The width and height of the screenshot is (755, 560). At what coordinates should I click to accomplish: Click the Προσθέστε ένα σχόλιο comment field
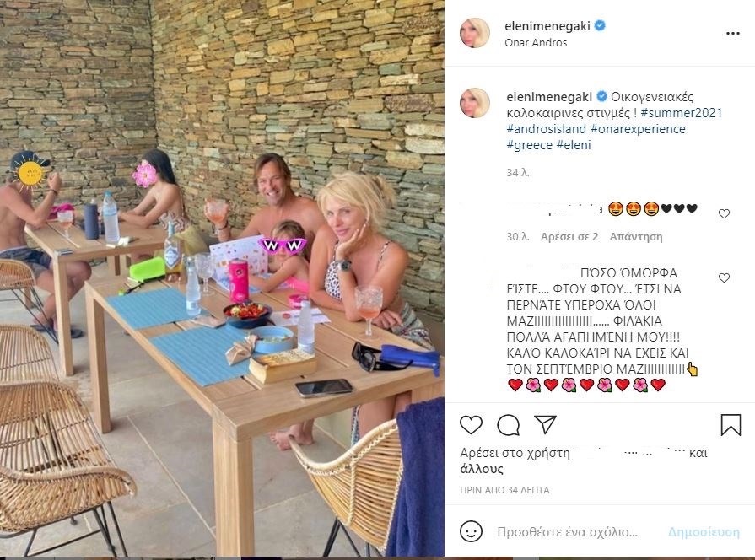567,532
